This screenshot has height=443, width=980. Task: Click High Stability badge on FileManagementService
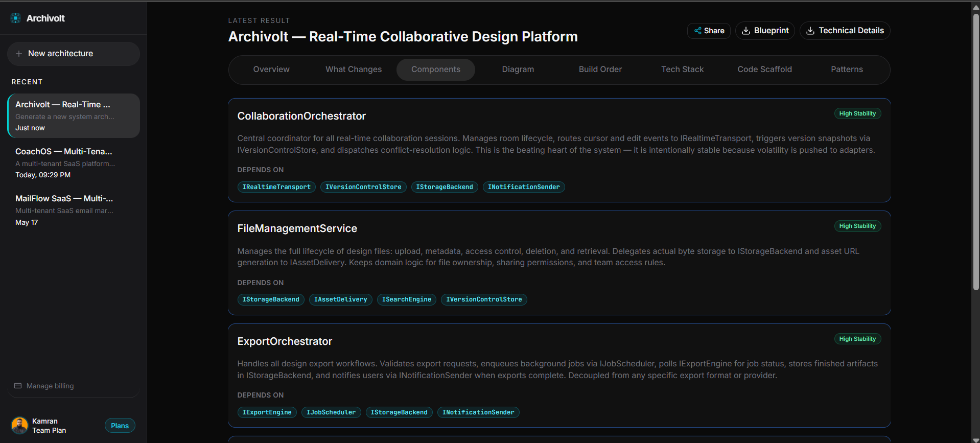pos(857,226)
